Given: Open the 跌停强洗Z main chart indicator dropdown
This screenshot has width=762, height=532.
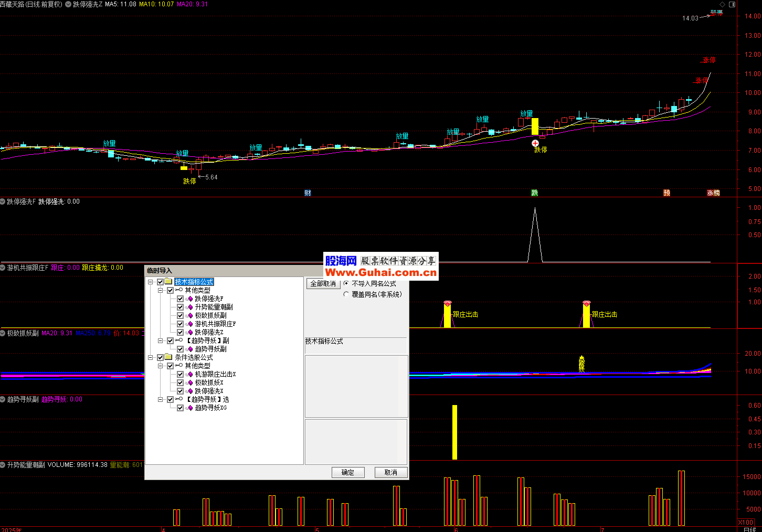Looking at the screenshot, I should pos(68,4).
